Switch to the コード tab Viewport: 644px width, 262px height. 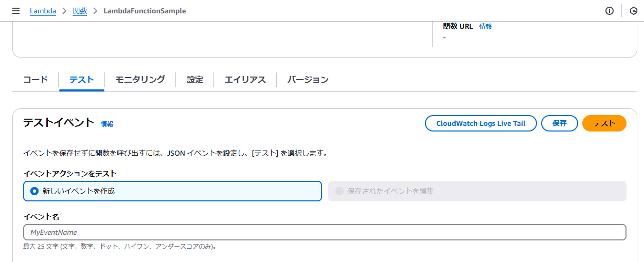35,80
